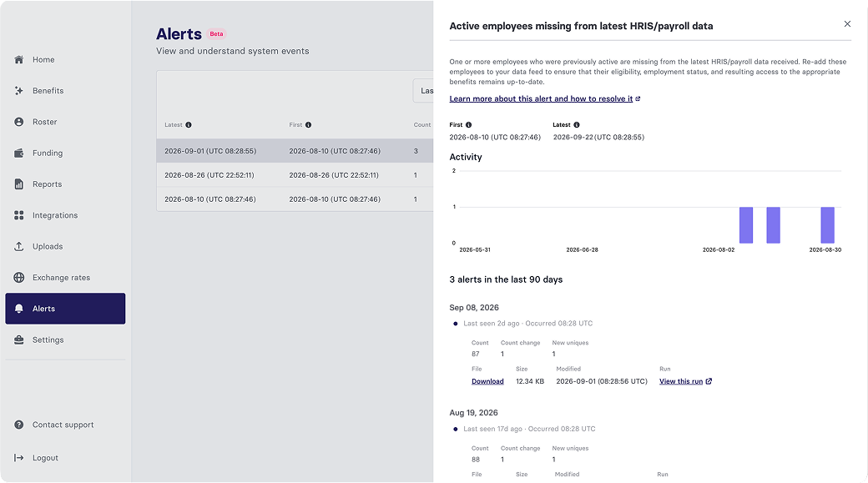
Task: Click the rightmost bar in Activity chart
Action: coord(828,225)
